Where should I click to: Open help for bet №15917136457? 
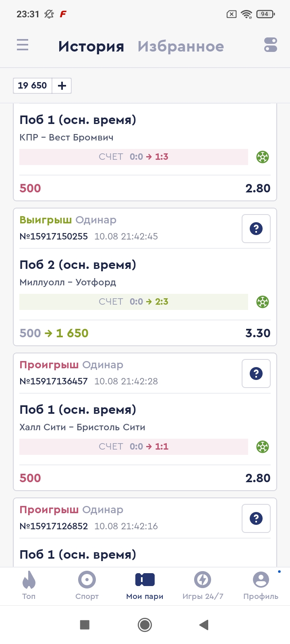256,374
